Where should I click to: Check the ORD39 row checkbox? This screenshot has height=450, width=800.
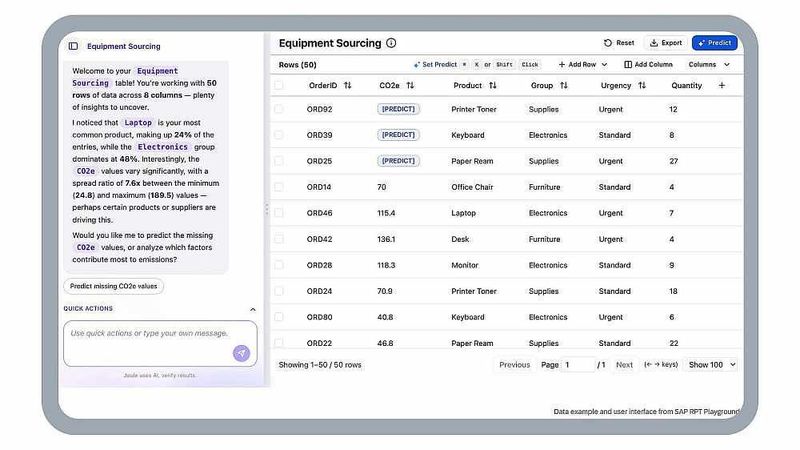[x=279, y=135]
